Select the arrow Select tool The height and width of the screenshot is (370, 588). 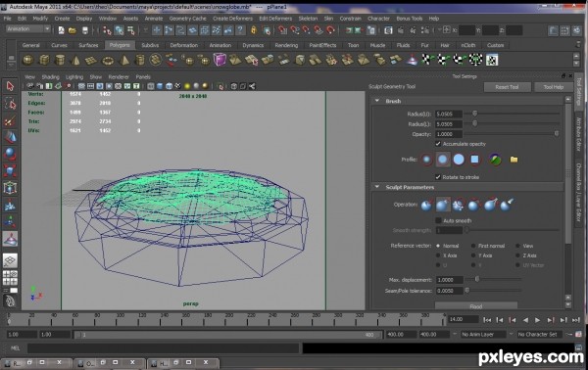[10, 86]
